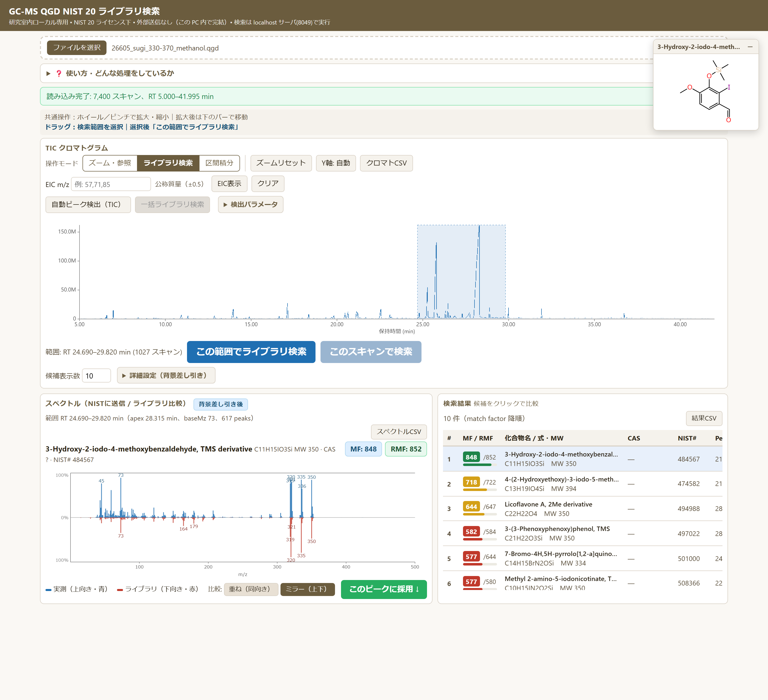The width and height of the screenshot is (768, 700).
Task: Click EIC表示 button
Action: pos(229,183)
